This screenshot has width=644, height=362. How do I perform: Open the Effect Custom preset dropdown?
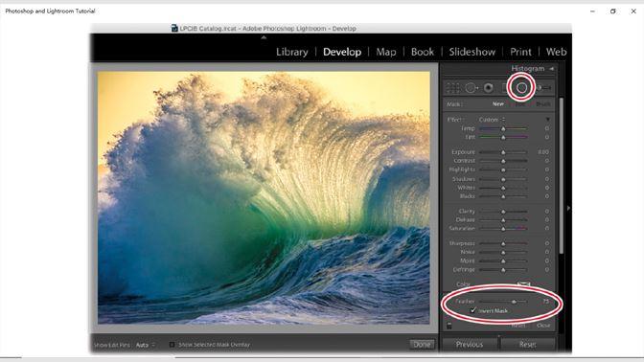pos(492,120)
